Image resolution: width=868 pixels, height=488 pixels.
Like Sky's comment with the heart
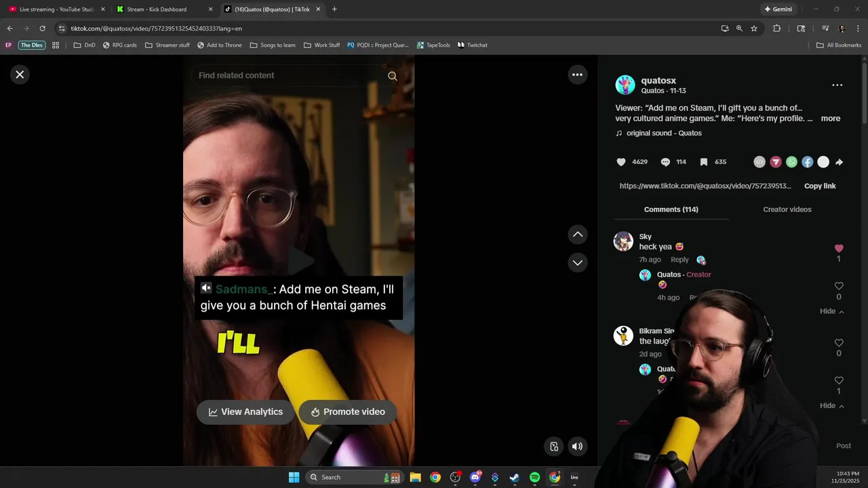point(839,249)
